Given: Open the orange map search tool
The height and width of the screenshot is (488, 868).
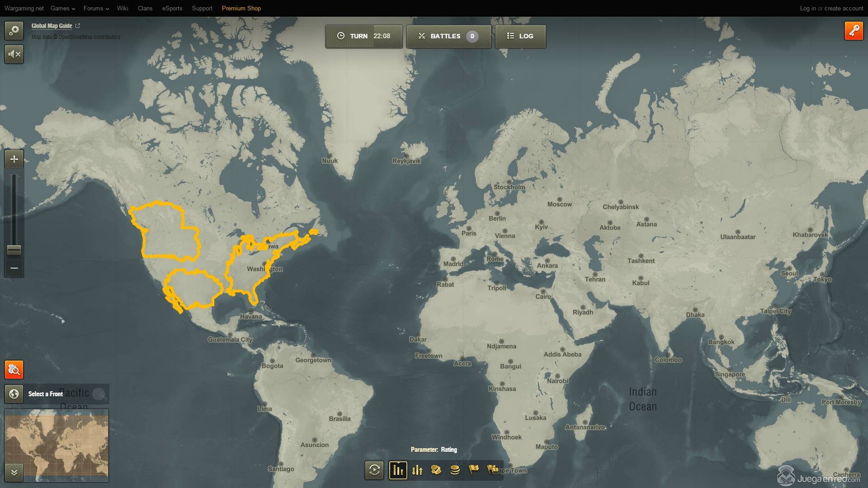Looking at the screenshot, I should coord(14,370).
